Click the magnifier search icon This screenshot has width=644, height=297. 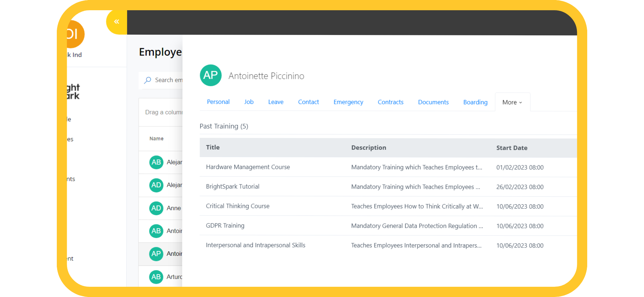(x=148, y=80)
